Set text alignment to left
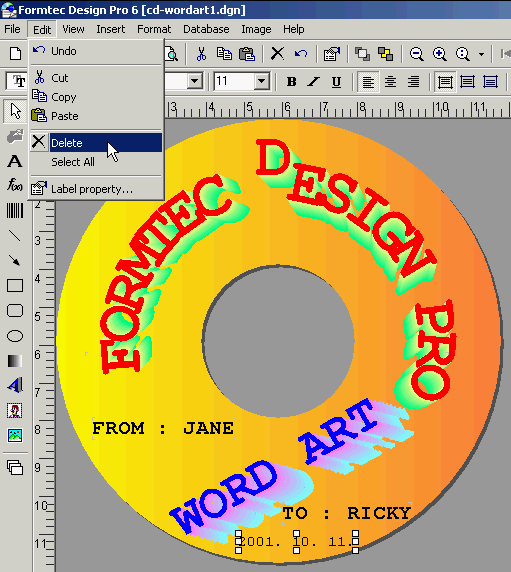Screen dimensions: 511x572 coord(368,82)
